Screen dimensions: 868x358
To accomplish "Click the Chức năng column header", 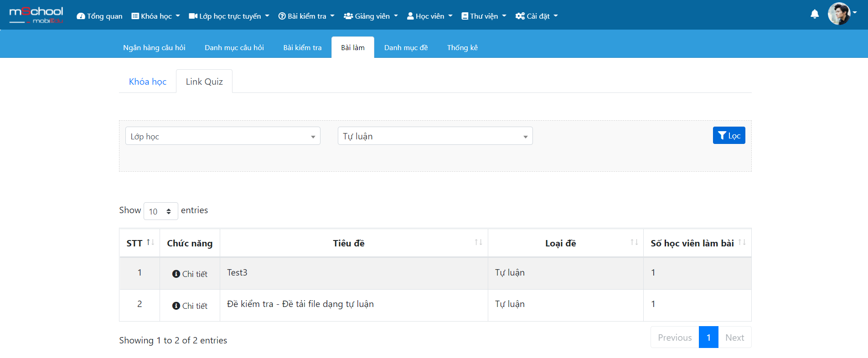I will coord(190,243).
